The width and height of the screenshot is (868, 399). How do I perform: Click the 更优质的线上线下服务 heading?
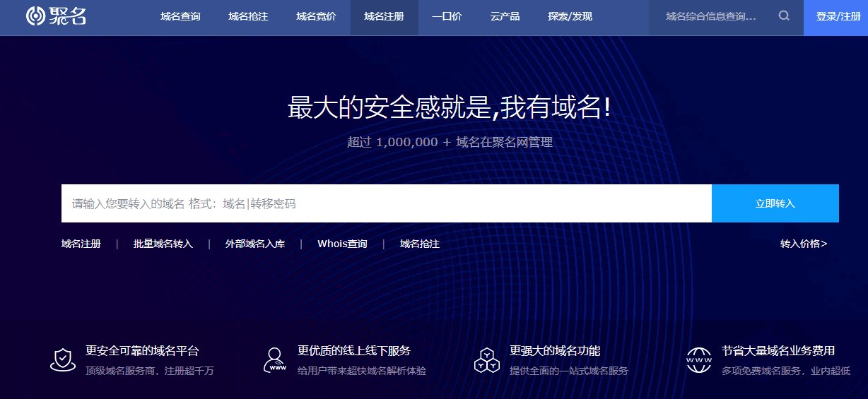point(354,350)
